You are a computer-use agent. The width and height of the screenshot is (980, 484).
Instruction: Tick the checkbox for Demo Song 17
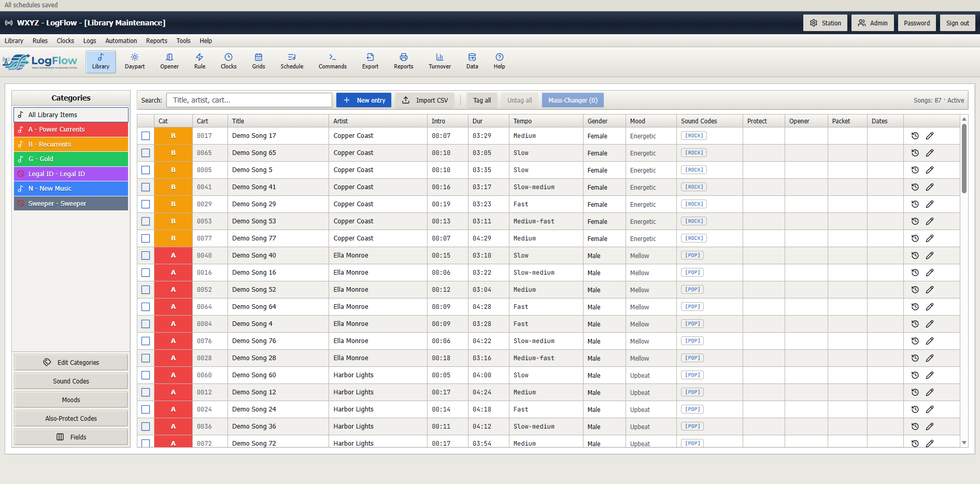[146, 136]
